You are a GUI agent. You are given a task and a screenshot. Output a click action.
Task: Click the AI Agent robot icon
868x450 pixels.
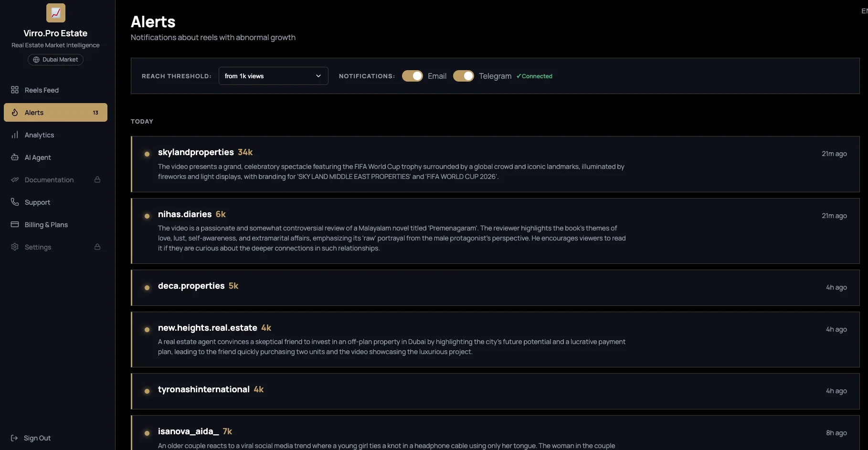point(15,157)
